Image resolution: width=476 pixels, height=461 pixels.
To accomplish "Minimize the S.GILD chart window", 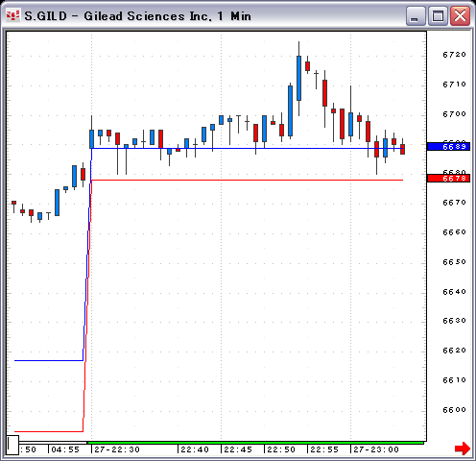I will click(416, 15).
